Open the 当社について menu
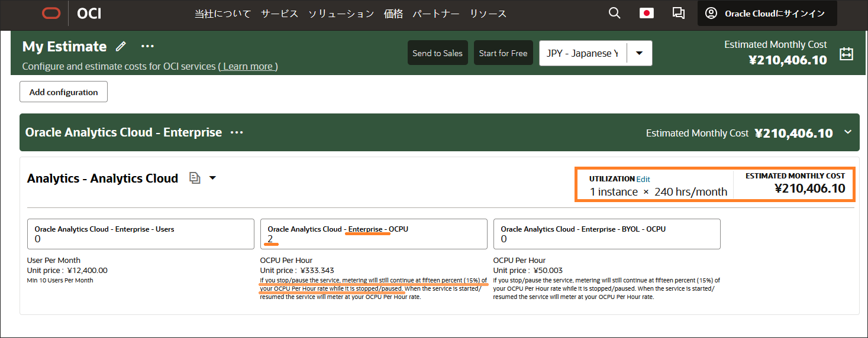 222,14
